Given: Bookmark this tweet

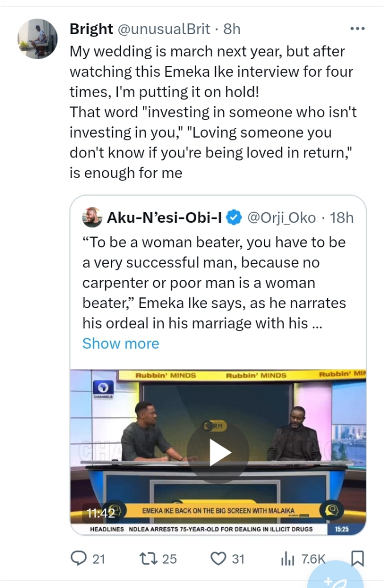Looking at the screenshot, I should (x=357, y=558).
